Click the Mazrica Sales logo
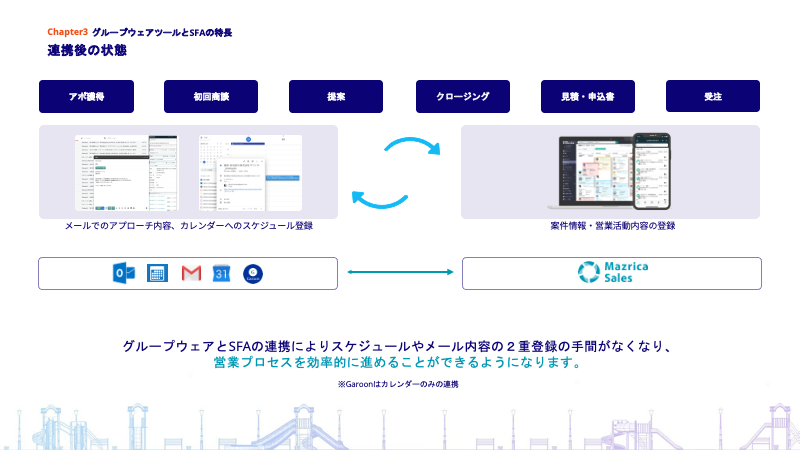The image size is (800, 450). tap(611, 273)
